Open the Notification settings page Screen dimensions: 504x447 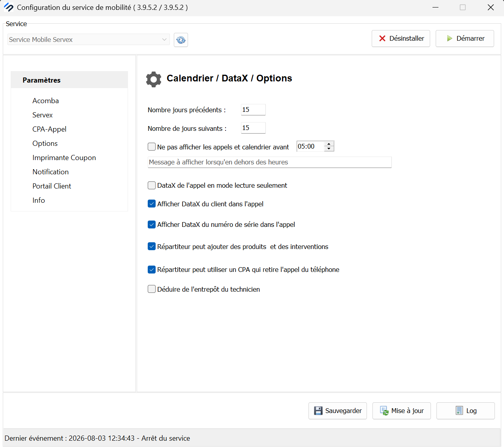(x=51, y=172)
